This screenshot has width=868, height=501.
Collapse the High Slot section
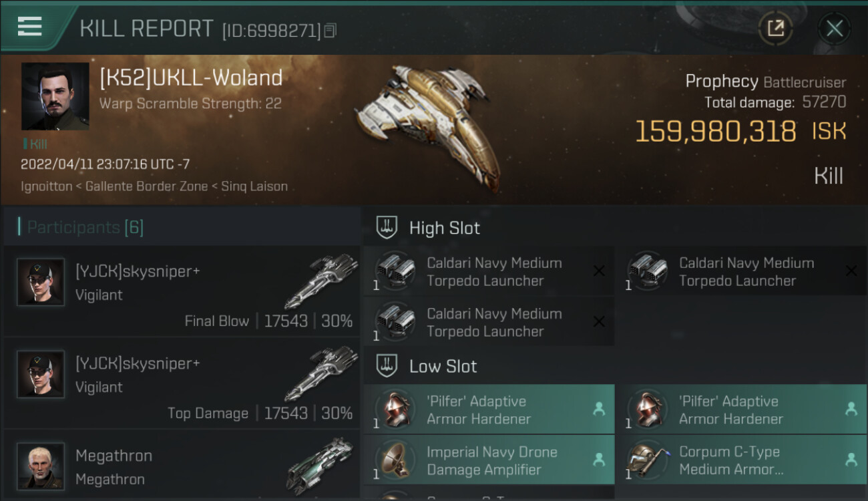click(387, 227)
